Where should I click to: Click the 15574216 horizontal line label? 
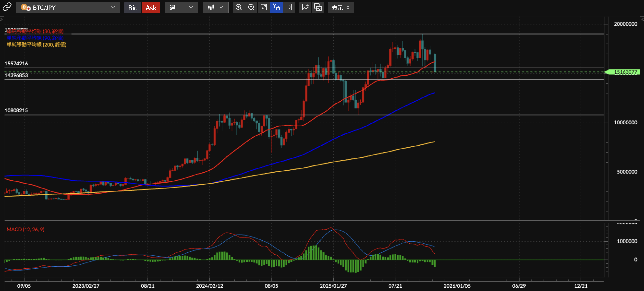(x=16, y=64)
